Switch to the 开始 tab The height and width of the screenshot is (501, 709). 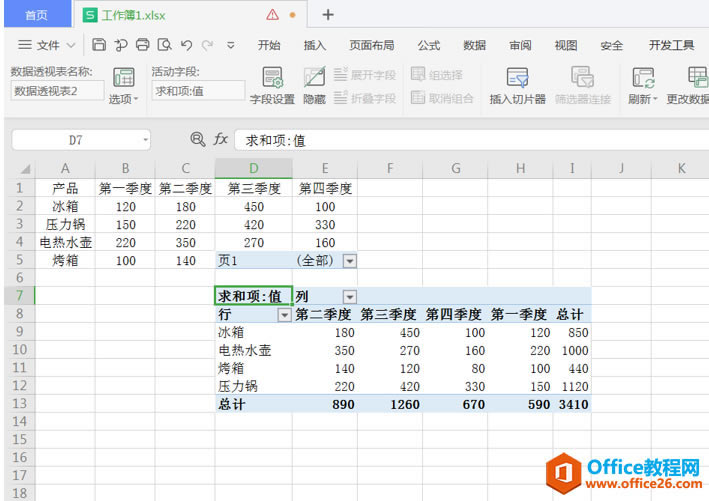tap(269, 45)
